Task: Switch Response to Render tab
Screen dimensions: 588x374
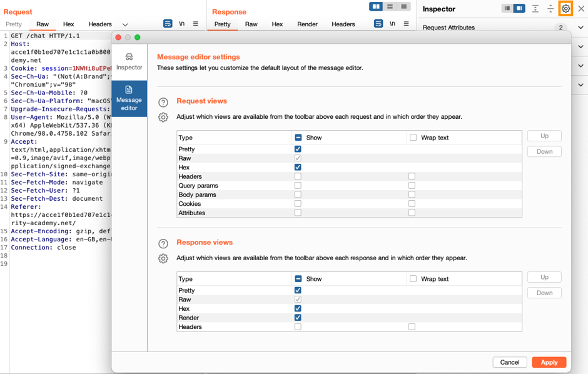Action: tap(308, 24)
